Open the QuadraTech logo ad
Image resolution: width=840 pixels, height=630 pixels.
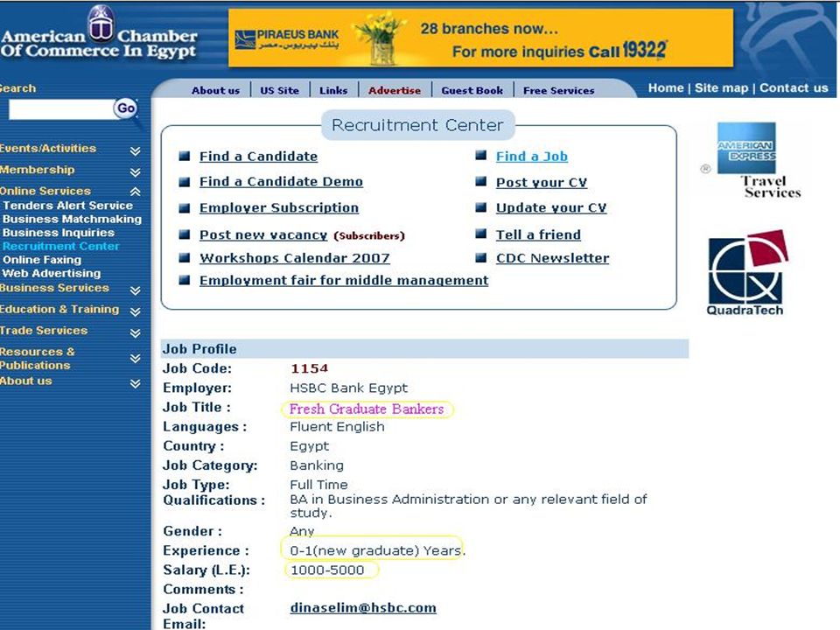point(747,273)
